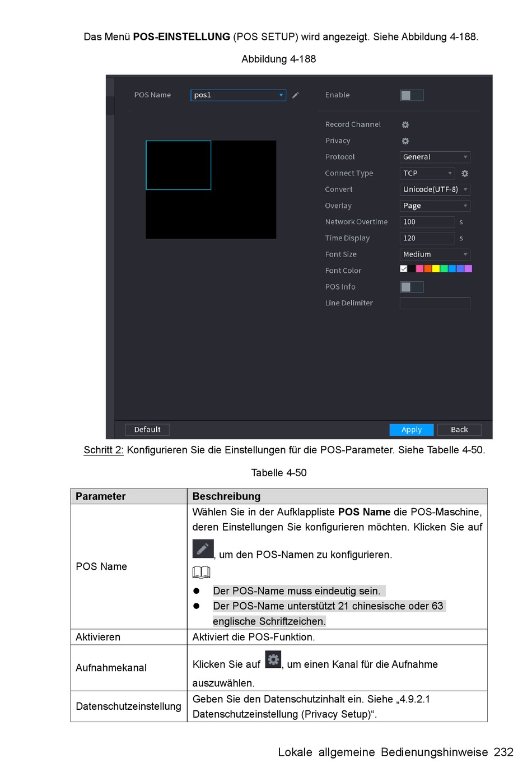The height and width of the screenshot is (777, 532).
Task: Click the open book note icon in the table
Action: coord(201,572)
